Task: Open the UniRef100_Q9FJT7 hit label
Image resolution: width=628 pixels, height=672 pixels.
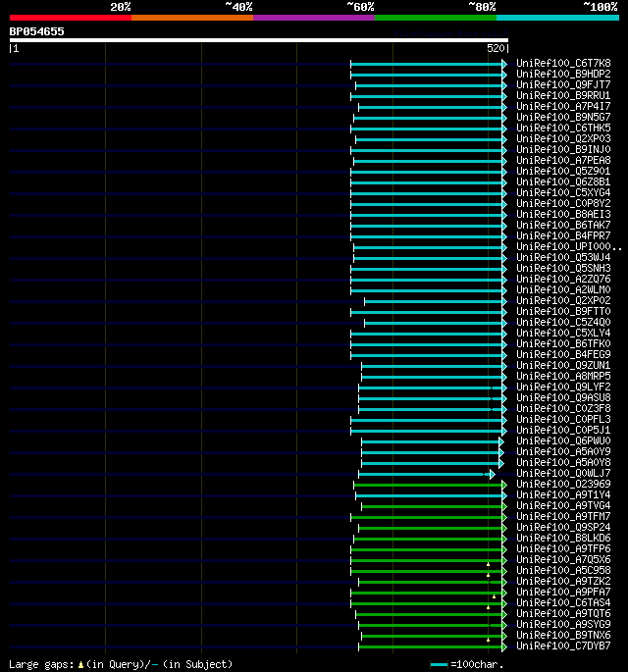Action: point(563,84)
